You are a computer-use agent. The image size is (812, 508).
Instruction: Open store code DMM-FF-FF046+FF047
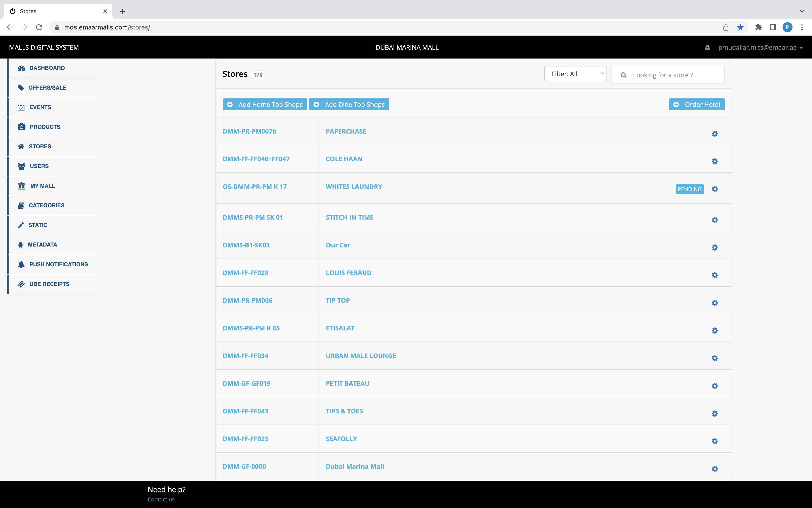click(256, 159)
